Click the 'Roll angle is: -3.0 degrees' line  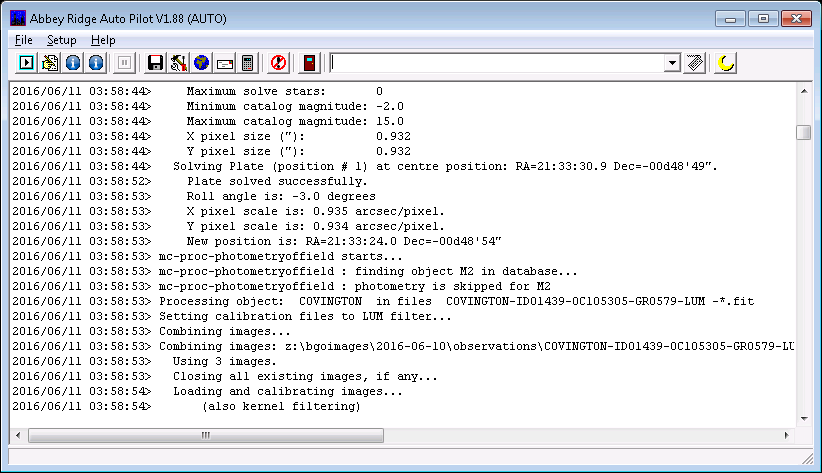click(194, 197)
